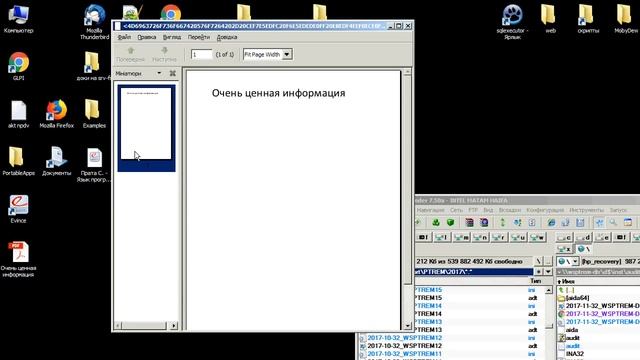Viewport: 640px width, 360px height.
Task: Open the Инструменты menu in Total Commander
Action: [x=587, y=210]
